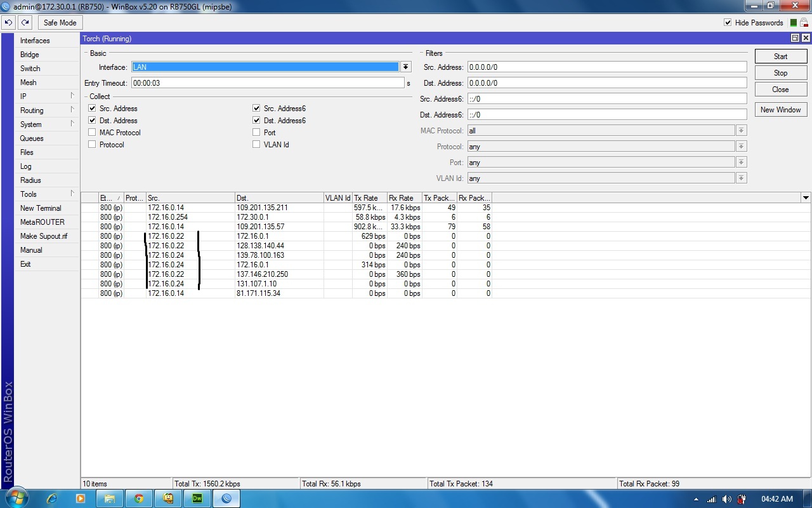812x508 pixels.
Task: Open New Terminal from sidebar
Action: pos(46,208)
